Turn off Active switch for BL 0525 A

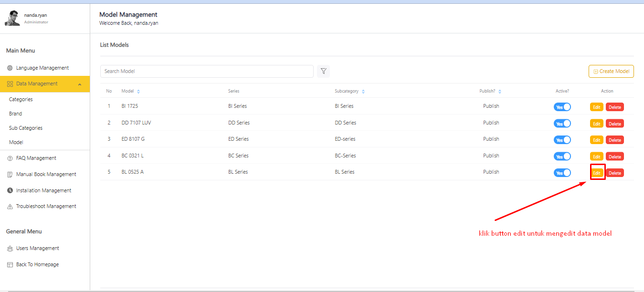click(562, 173)
